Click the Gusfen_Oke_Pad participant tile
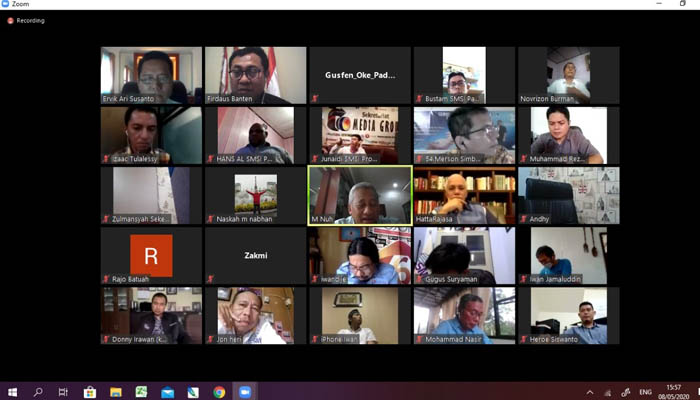The image size is (700, 400). tap(359, 75)
